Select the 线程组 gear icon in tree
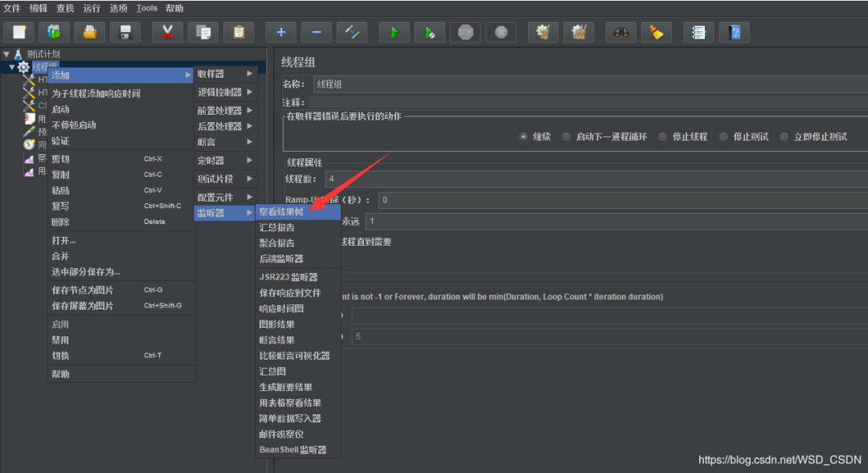The width and height of the screenshot is (868, 473). [23, 67]
